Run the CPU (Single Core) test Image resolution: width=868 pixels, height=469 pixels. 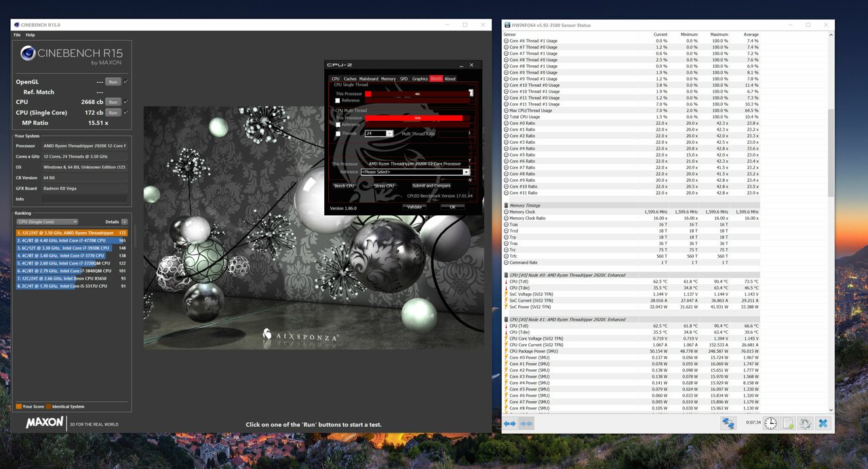click(113, 113)
